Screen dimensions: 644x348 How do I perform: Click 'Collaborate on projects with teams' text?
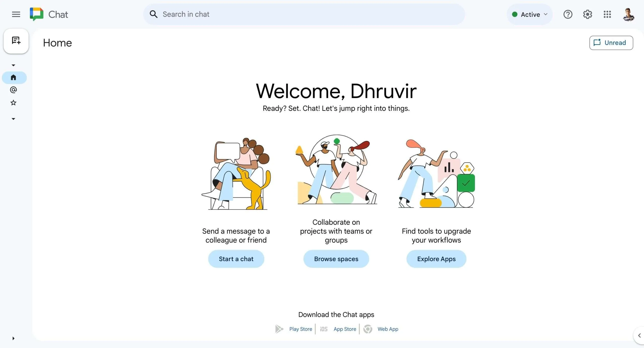(336, 231)
